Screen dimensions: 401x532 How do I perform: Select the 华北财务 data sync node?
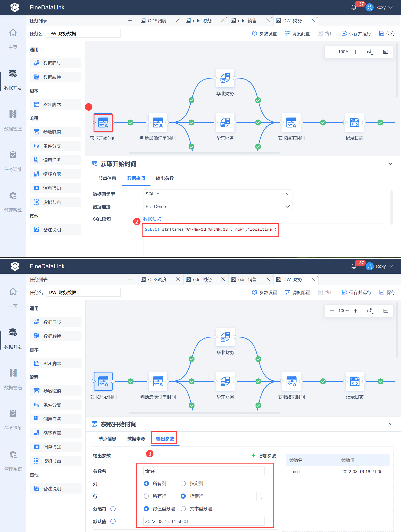click(x=225, y=78)
